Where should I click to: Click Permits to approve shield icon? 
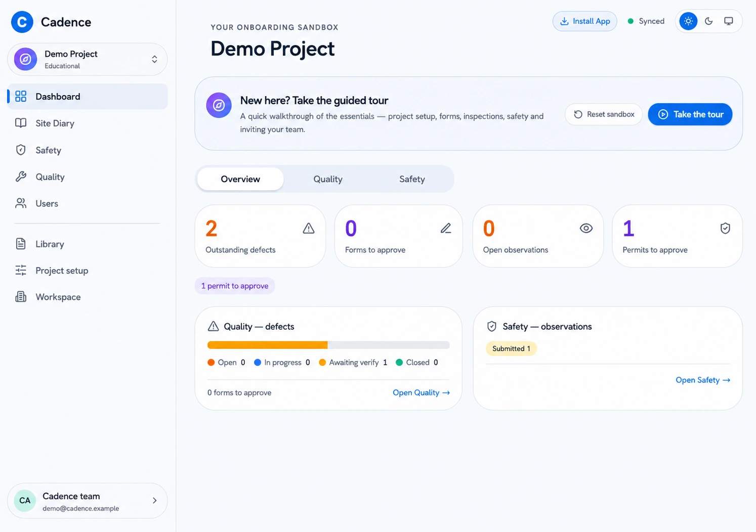pyautogui.click(x=725, y=229)
